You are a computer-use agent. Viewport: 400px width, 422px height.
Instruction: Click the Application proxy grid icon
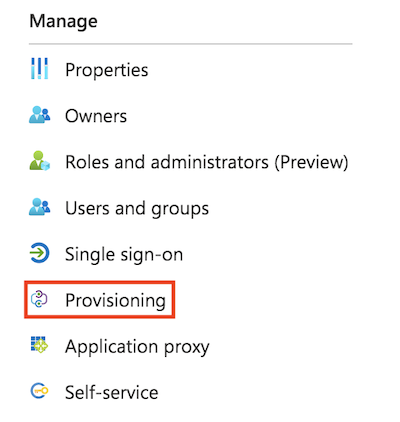(x=39, y=345)
